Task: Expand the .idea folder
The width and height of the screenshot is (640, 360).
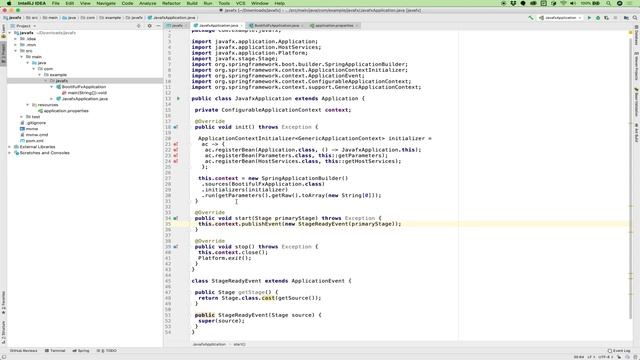Action: pyautogui.click(x=16, y=39)
